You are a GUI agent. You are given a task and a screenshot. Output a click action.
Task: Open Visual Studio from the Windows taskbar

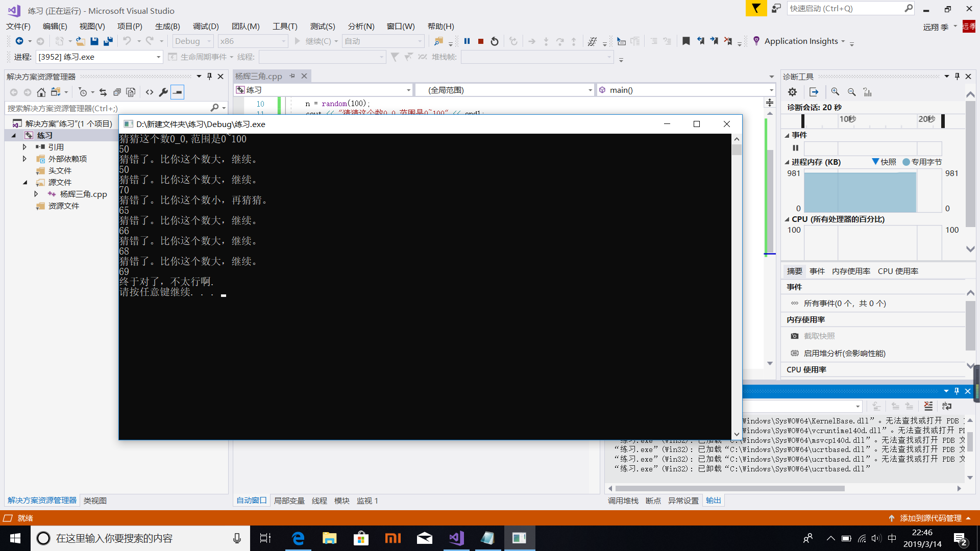click(x=457, y=538)
